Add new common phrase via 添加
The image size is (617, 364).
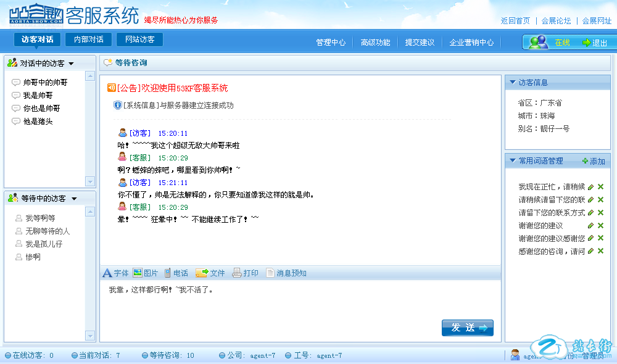(594, 161)
